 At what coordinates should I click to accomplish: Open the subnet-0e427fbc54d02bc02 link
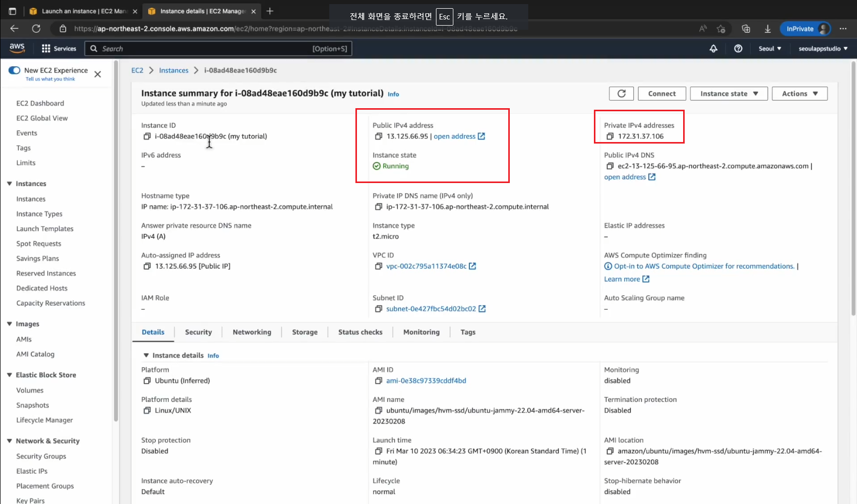pos(435,309)
